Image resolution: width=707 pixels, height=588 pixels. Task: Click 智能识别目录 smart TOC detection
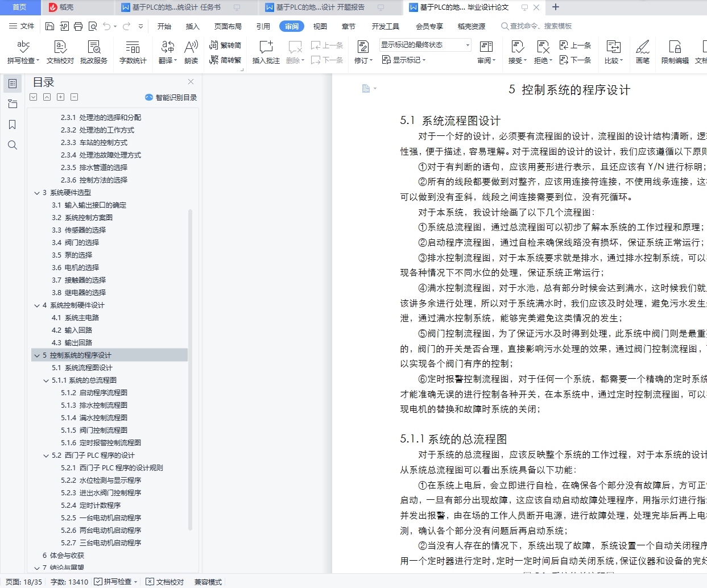(171, 97)
